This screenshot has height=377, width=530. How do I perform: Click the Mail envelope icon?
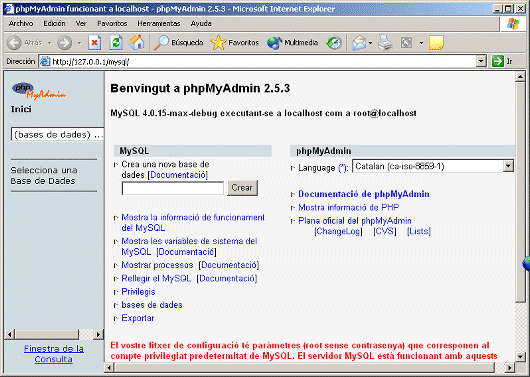359,43
